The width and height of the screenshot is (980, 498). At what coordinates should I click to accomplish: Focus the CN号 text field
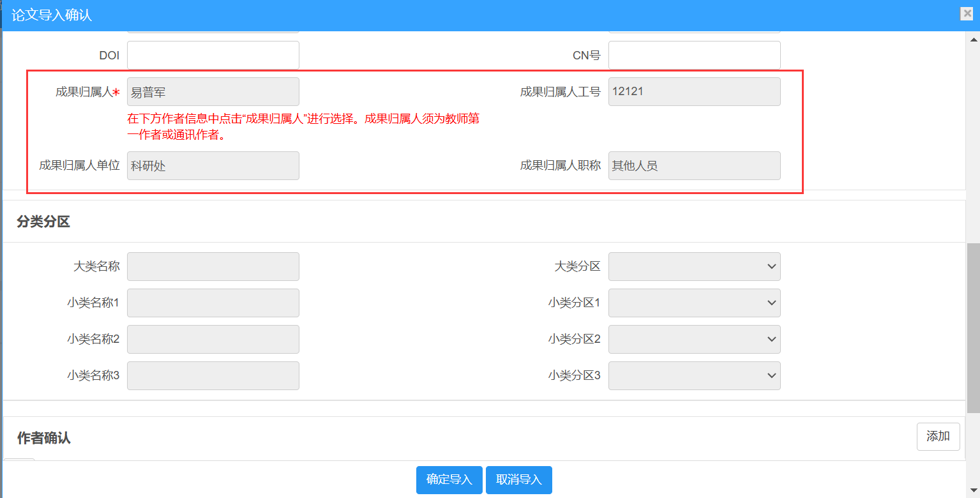pos(694,55)
